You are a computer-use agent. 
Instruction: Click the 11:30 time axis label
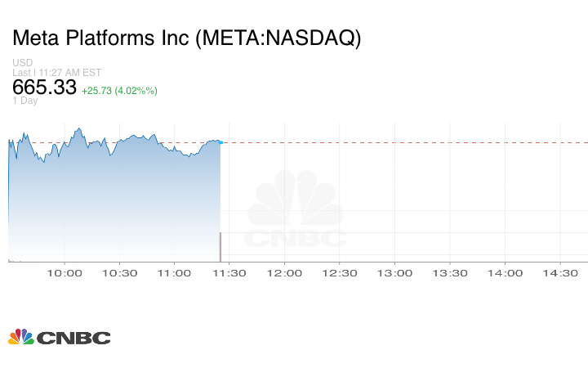tap(229, 273)
